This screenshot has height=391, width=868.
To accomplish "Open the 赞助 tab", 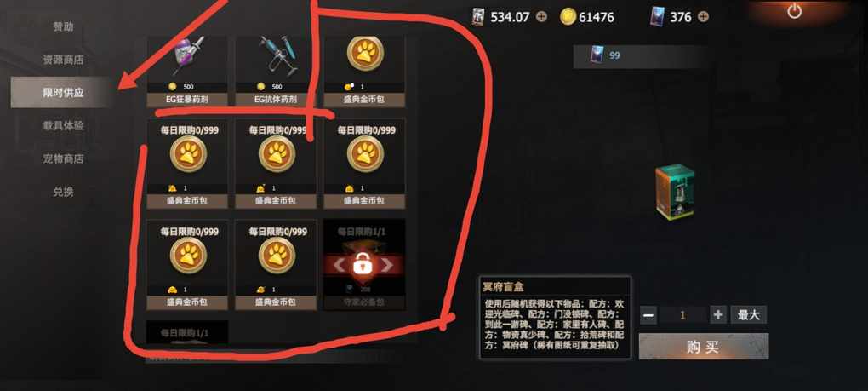I will tap(63, 26).
